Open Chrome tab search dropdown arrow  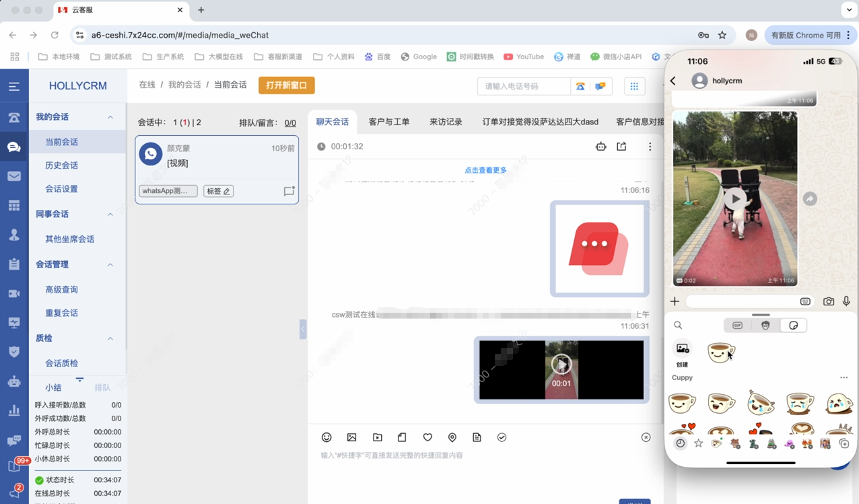849,10
